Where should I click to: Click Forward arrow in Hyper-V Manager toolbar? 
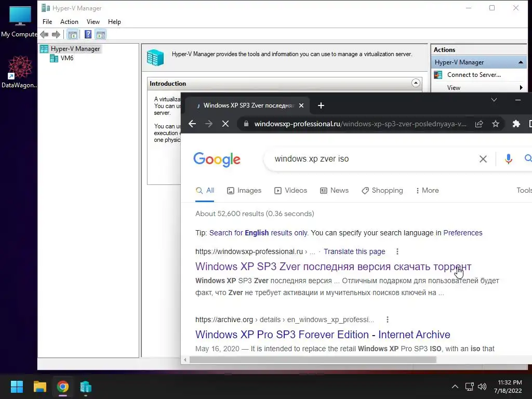click(56, 34)
